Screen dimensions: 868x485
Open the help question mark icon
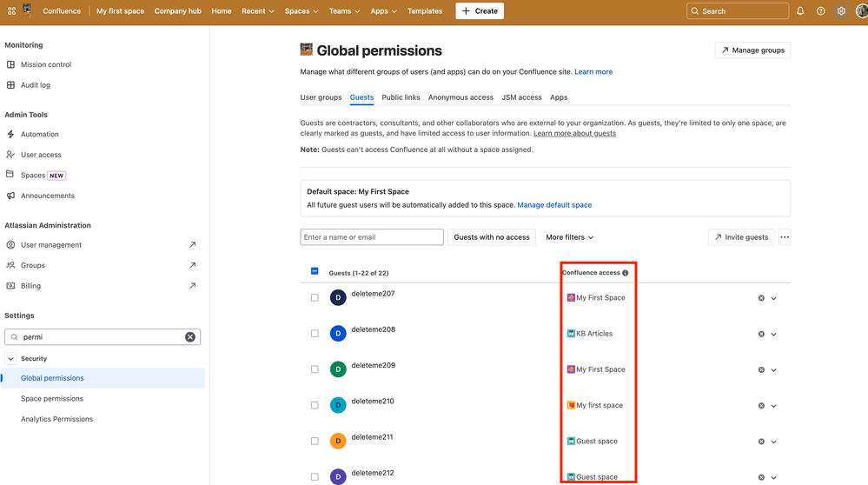click(x=820, y=11)
